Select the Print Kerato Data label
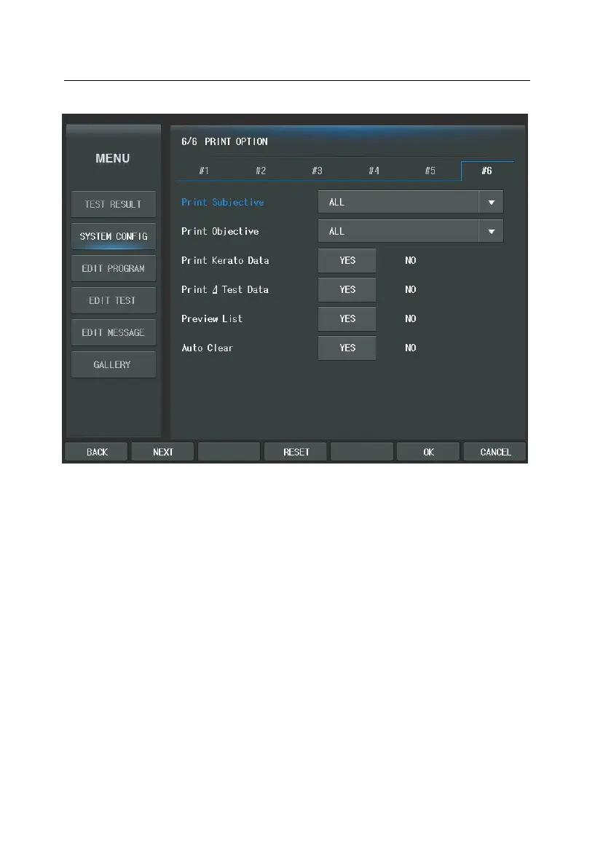Image resolution: width=611 pixels, height=868 pixels. click(x=225, y=260)
